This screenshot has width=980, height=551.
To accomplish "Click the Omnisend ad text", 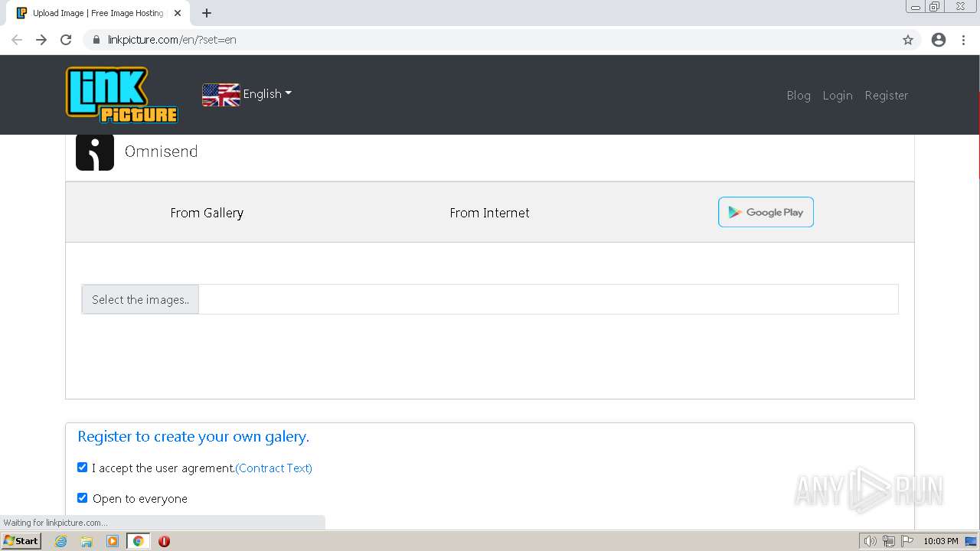I will coord(162,152).
